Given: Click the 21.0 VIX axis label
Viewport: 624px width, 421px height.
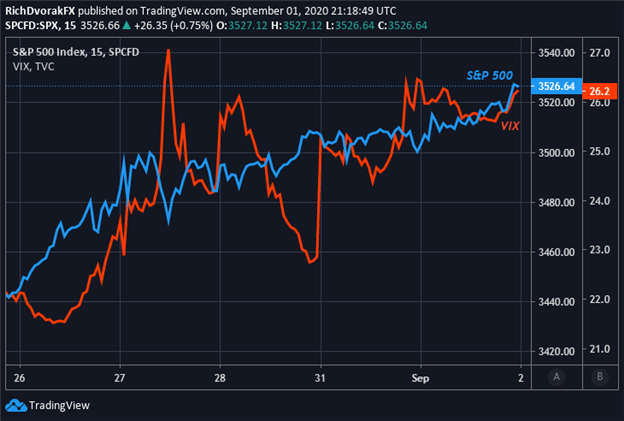Looking at the screenshot, I should [599, 349].
